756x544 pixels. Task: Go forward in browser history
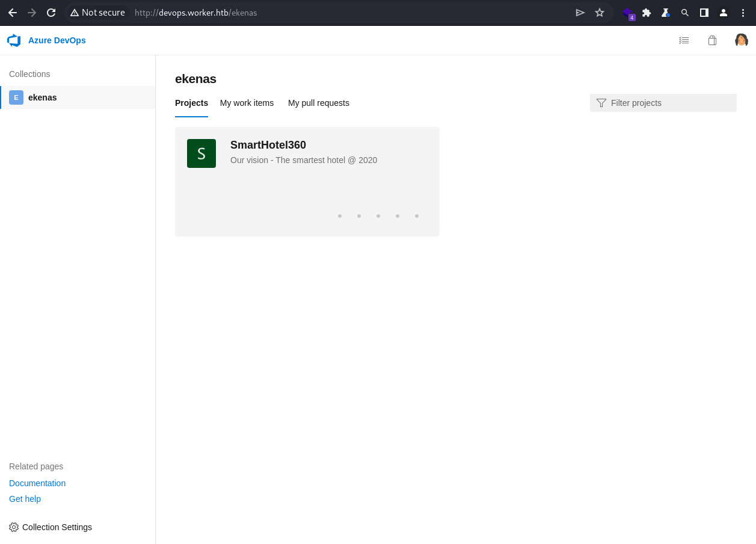pos(32,13)
